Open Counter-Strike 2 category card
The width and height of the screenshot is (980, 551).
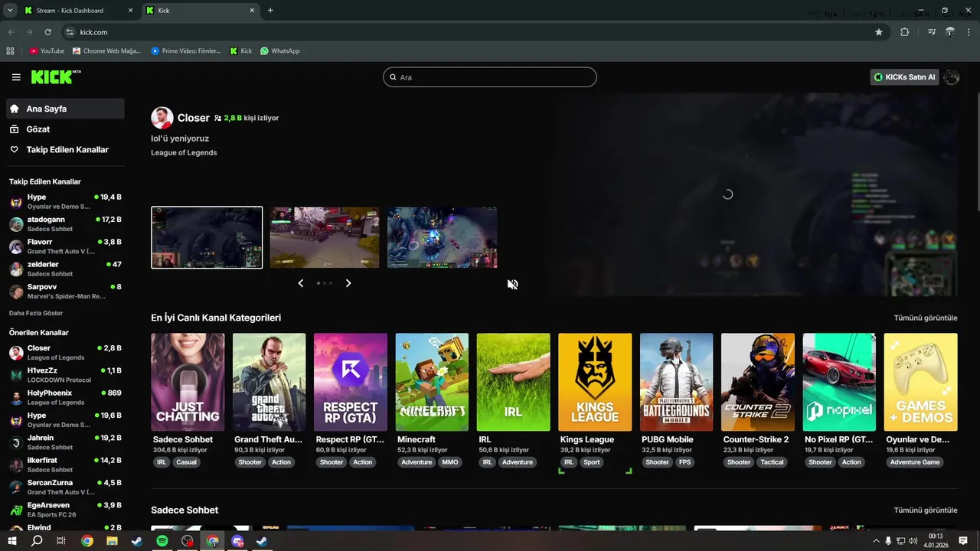pos(758,382)
